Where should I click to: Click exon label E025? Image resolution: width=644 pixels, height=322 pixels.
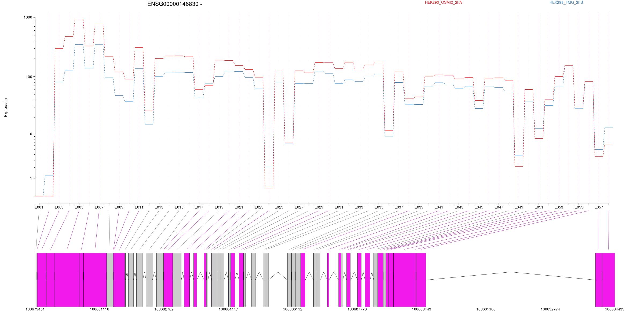[x=279, y=207]
